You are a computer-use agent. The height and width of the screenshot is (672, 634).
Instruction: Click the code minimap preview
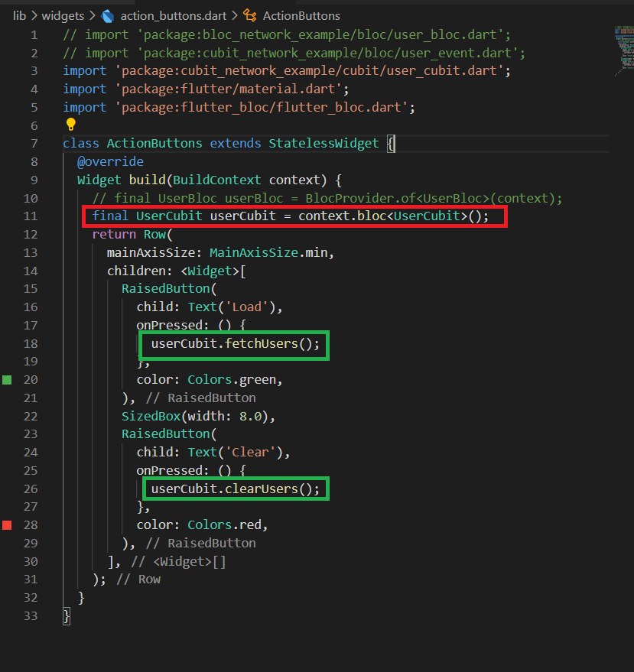point(624,50)
